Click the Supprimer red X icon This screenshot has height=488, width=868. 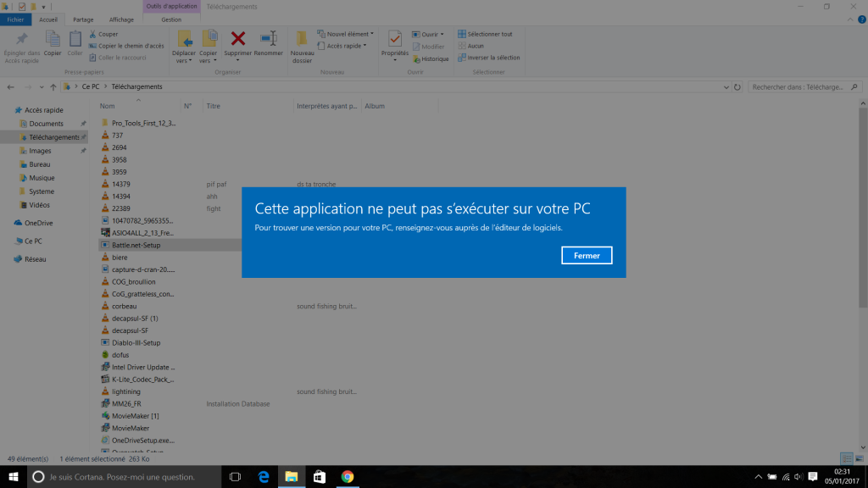click(238, 39)
